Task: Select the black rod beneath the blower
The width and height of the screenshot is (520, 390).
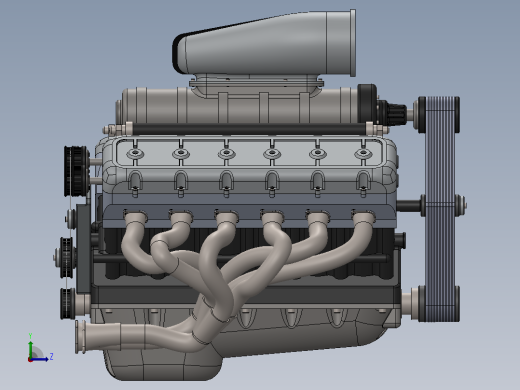Action: pos(248,129)
